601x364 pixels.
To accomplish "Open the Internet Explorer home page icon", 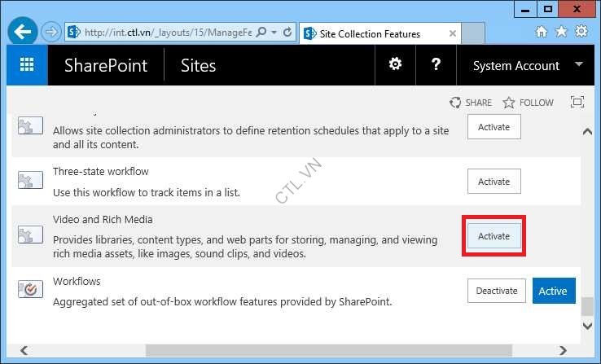I will [x=542, y=32].
